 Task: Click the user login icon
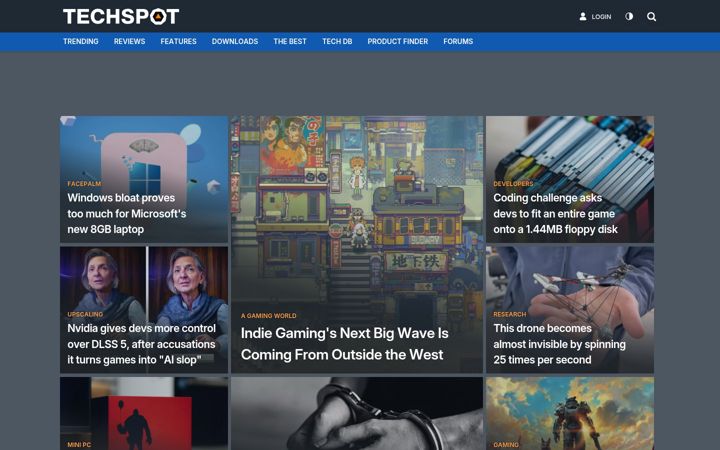click(x=583, y=17)
